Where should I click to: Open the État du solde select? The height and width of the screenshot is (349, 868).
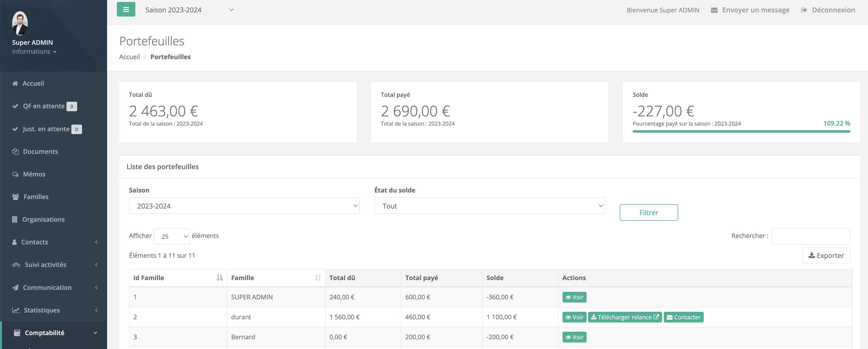(489, 206)
